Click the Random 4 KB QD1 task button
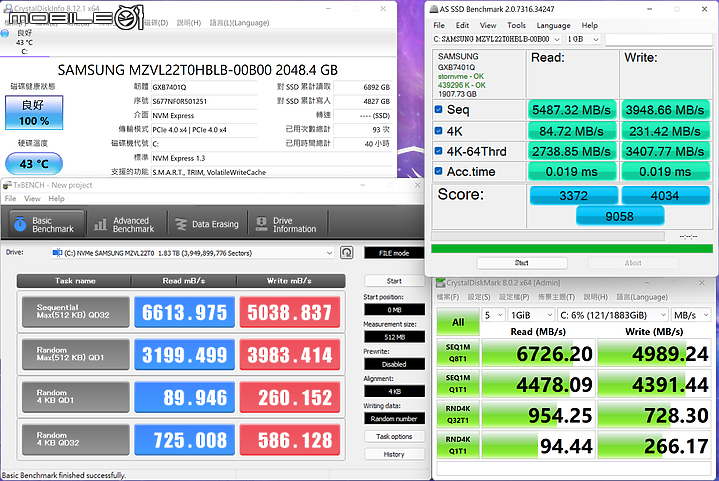The image size is (719, 481). [x=76, y=397]
